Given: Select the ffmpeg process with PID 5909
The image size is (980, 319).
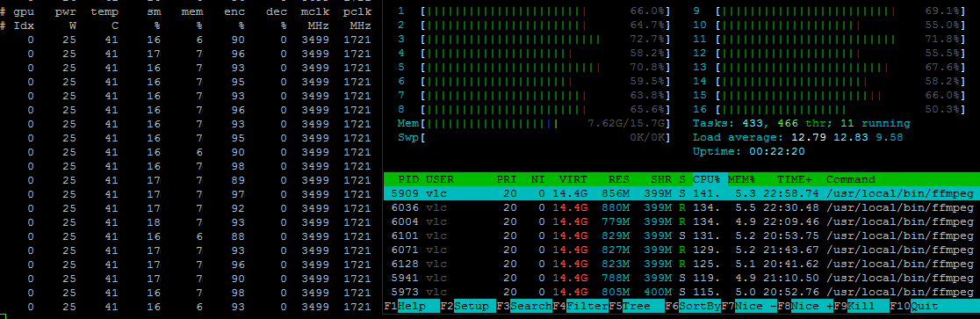Looking at the screenshot, I should point(682,194).
